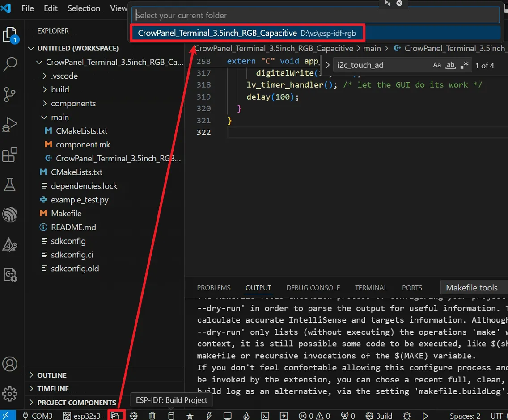This screenshot has height=420, width=508.
Task: Switch to the Terminal panel tab
Action: coord(371,288)
